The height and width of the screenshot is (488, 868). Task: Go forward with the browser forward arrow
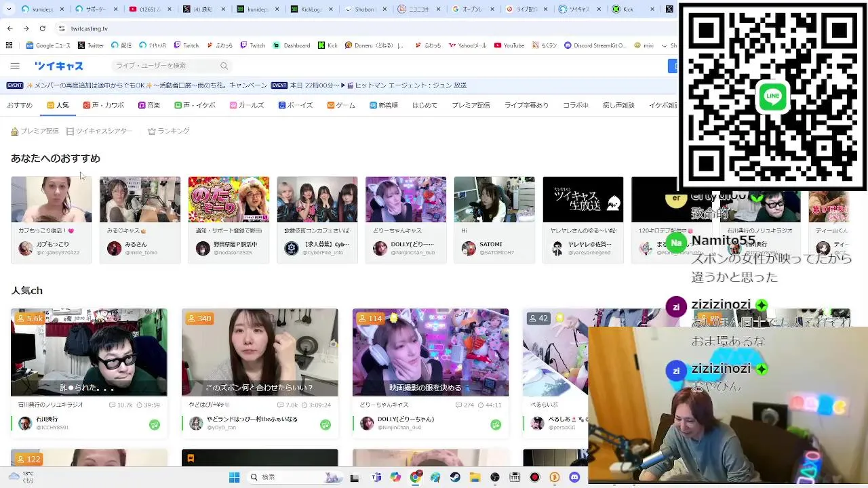tap(26, 28)
